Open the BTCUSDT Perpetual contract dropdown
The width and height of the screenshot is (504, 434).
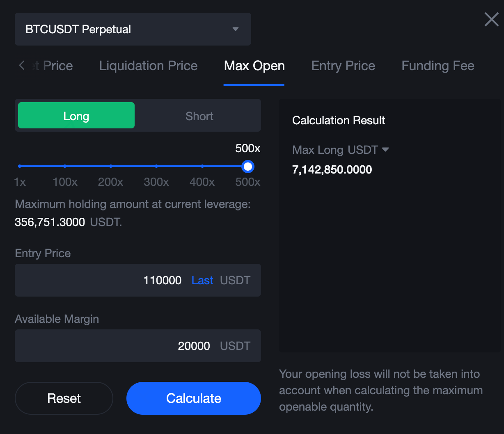point(133,29)
